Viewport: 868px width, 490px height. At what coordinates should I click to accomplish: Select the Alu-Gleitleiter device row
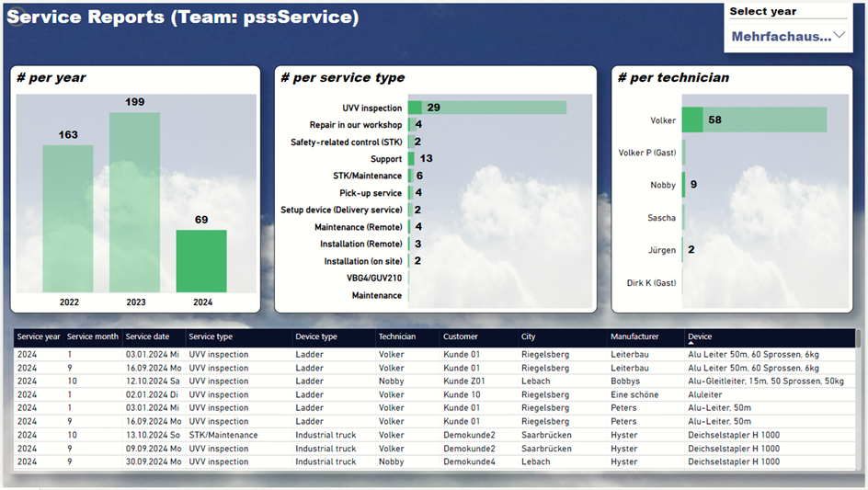(x=765, y=381)
